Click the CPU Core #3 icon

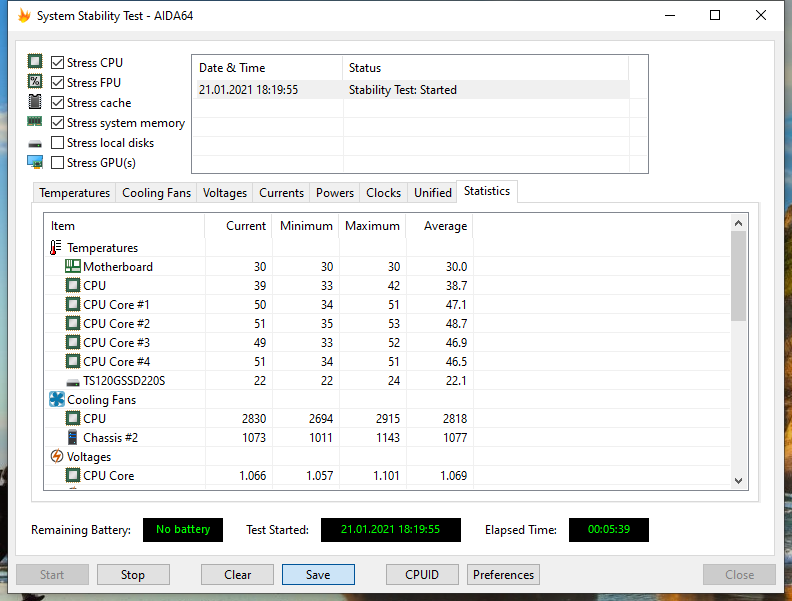click(73, 342)
